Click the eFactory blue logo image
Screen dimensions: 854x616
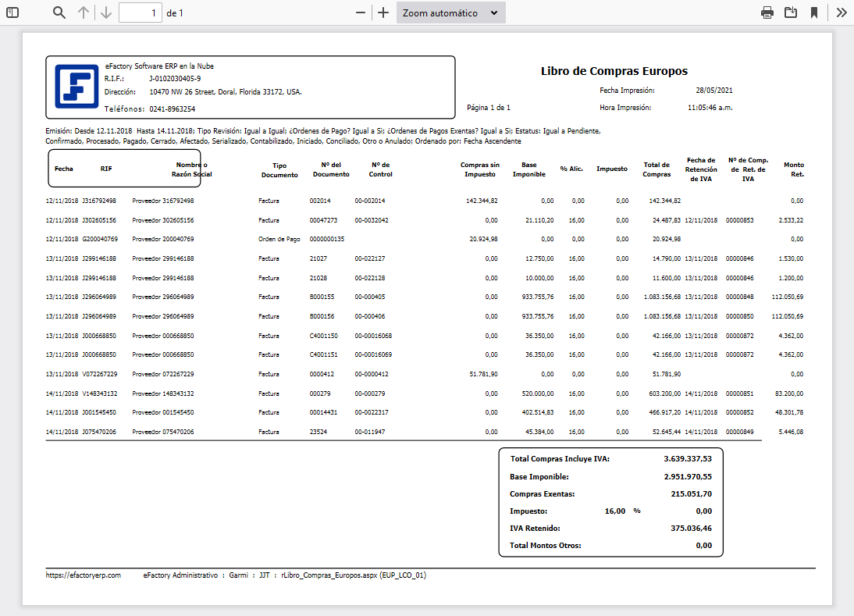pyautogui.click(x=76, y=87)
